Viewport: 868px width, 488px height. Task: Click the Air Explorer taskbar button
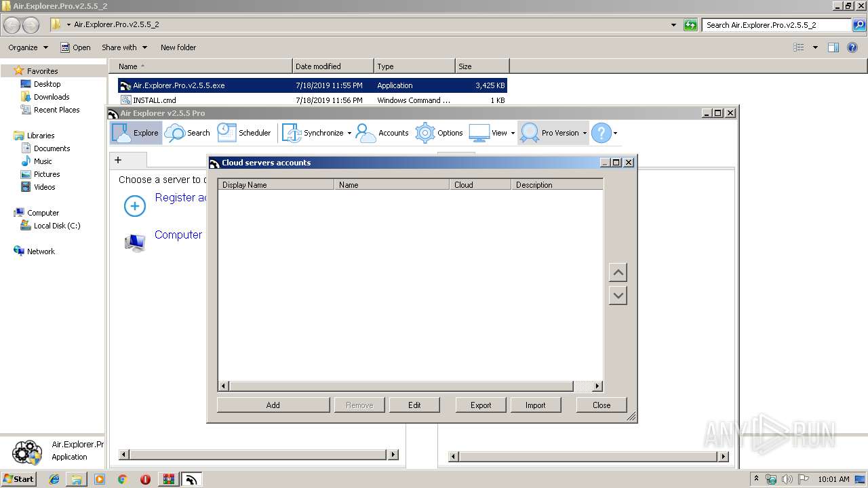click(191, 479)
